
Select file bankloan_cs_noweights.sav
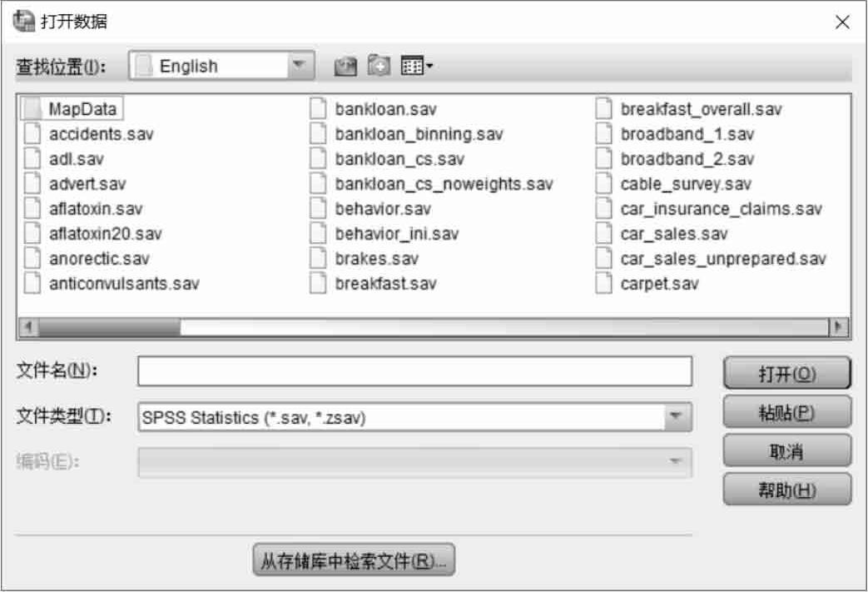coord(432,184)
